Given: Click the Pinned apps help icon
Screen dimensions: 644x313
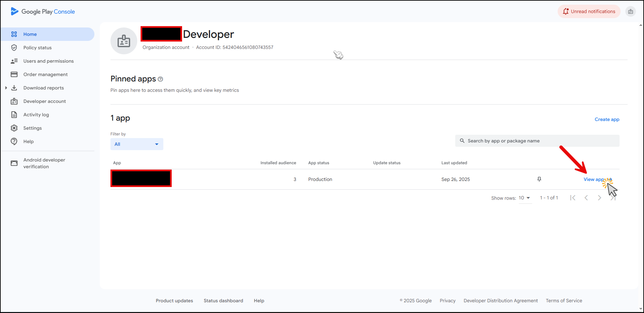Looking at the screenshot, I should pyautogui.click(x=160, y=79).
